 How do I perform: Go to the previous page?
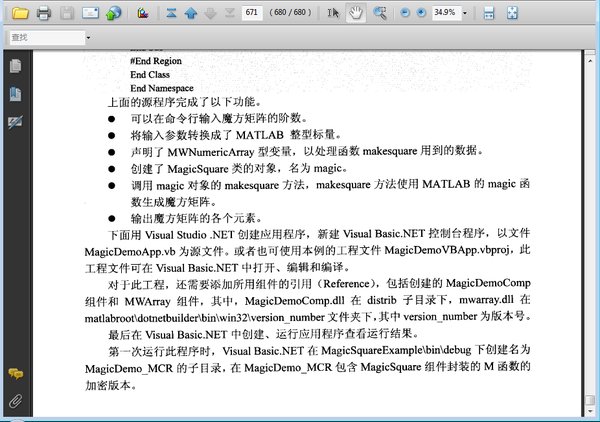(191, 13)
